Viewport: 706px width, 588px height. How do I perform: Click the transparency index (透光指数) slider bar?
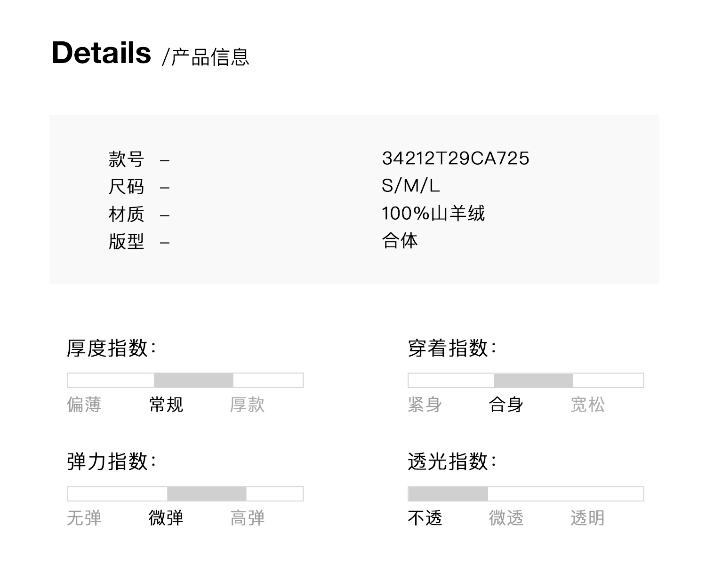click(x=526, y=493)
